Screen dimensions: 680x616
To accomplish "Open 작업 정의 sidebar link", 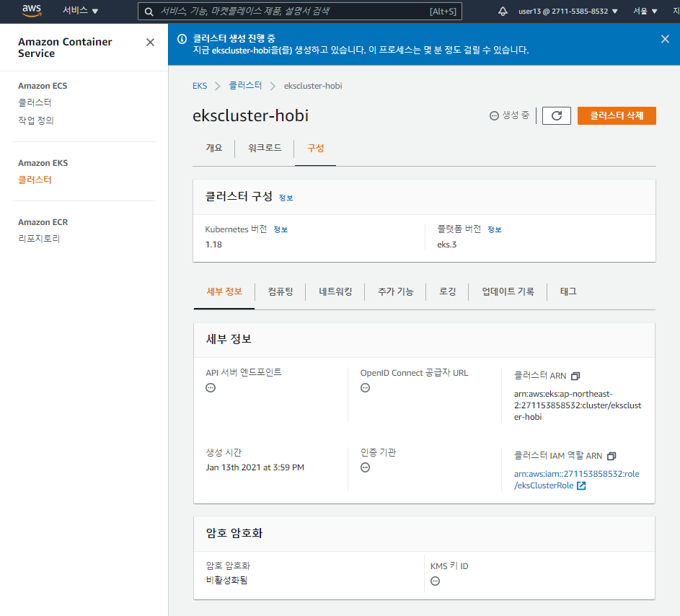I will (36, 120).
